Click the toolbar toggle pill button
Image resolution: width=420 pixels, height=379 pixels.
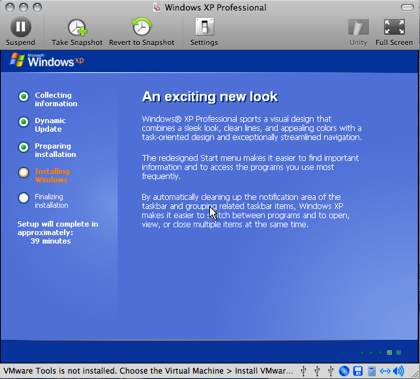pos(407,7)
